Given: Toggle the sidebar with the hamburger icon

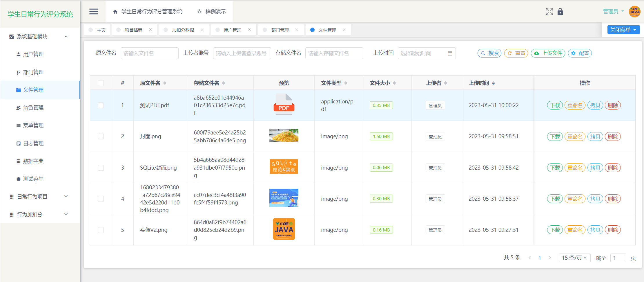Looking at the screenshot, I should pyautogui.click(x=93, y=11).
